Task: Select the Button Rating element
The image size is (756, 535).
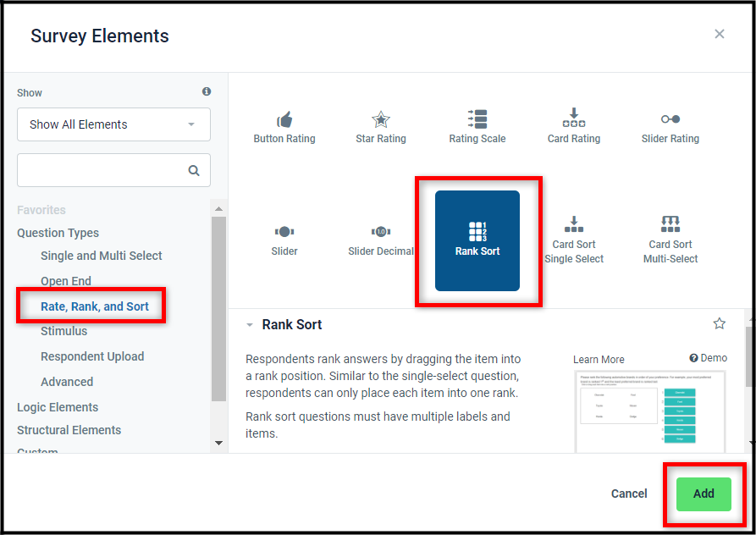Action: point(284,128)
